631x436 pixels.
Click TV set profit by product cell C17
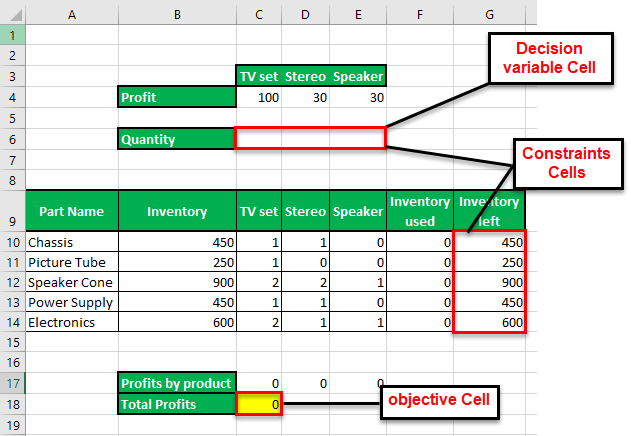click(x=259, y=383)
